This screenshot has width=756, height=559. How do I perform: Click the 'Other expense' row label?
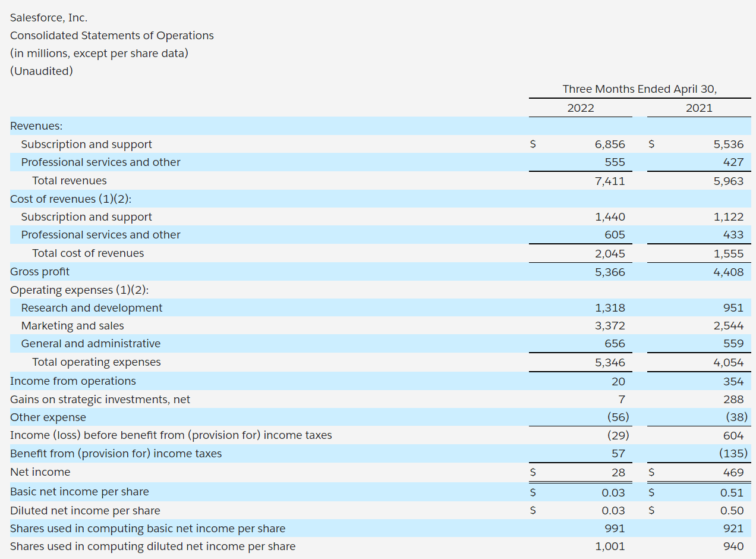(48, 417)
